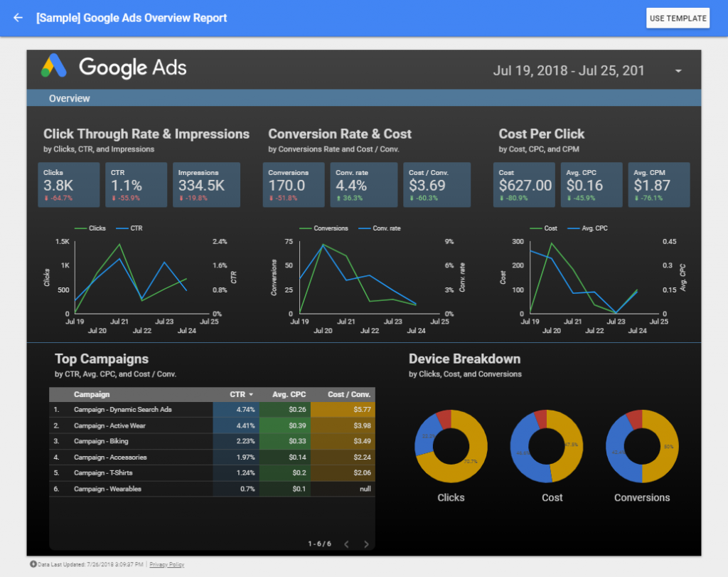This screenshot has height=577, width=728.
Task: Sort table by Cost / Conv. header
Action: (348, 394)
